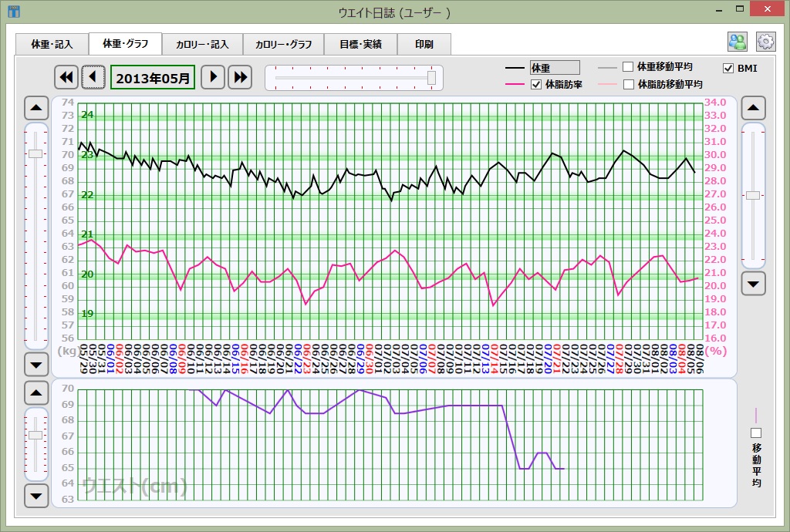Click the 05/29 date label on axis

83,359
